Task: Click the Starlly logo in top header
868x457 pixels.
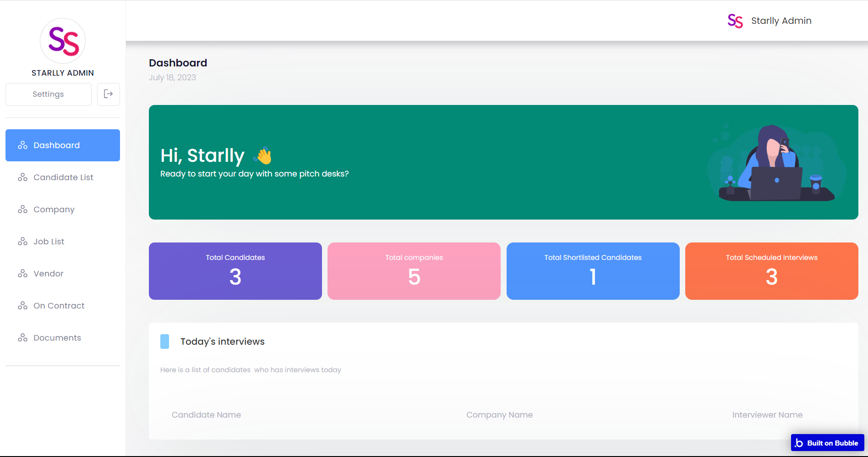Action: tap(735, 21)
